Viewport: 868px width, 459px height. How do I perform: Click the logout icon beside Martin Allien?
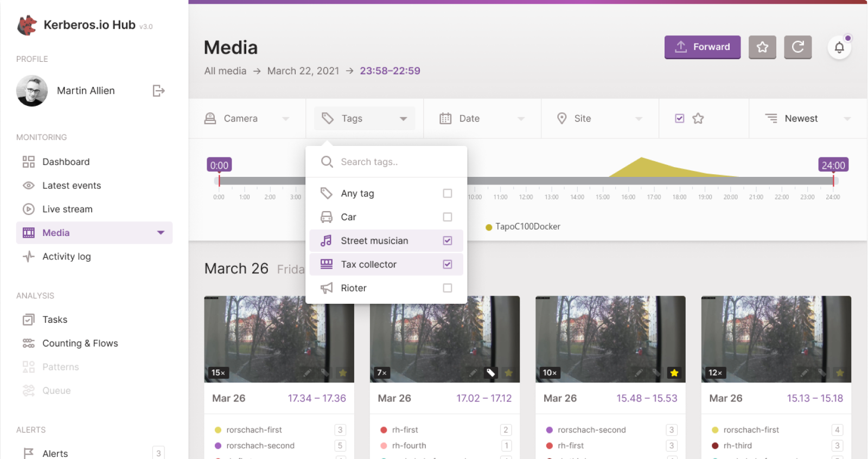tap(158, 91)
